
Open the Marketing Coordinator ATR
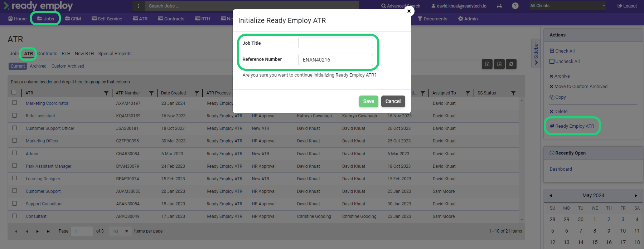(47, 103)
